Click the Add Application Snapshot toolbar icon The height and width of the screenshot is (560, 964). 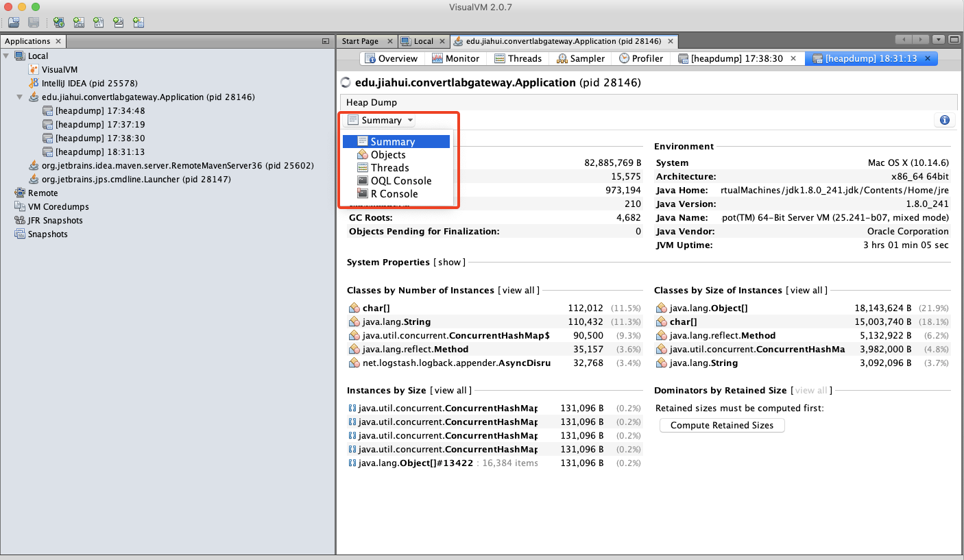click(x=138, y=23)
